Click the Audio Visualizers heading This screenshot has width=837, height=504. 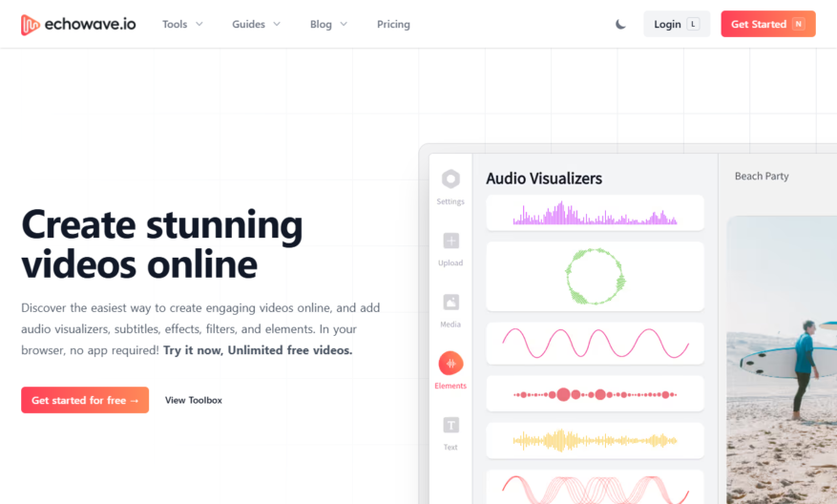pyautogui.click(x=544, y=178)
